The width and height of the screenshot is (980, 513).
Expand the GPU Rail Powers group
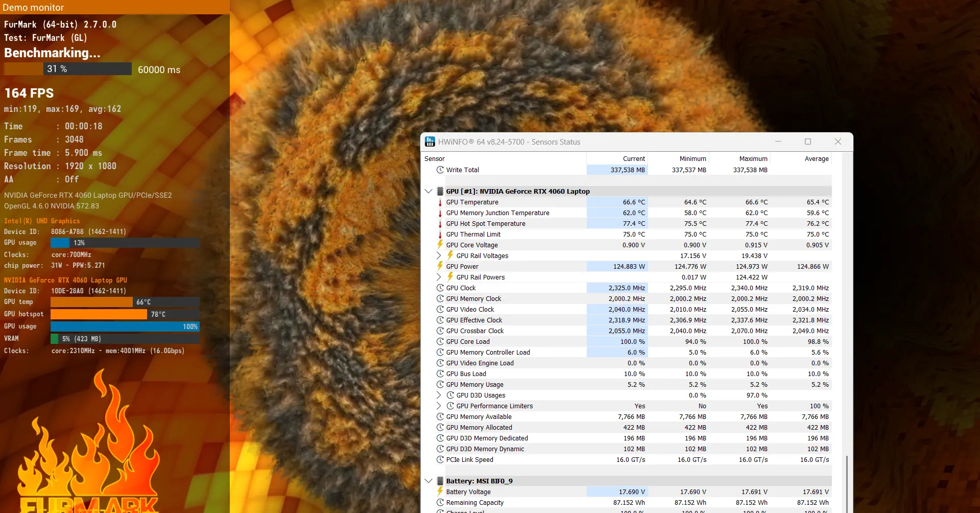[x=439, y=277]
